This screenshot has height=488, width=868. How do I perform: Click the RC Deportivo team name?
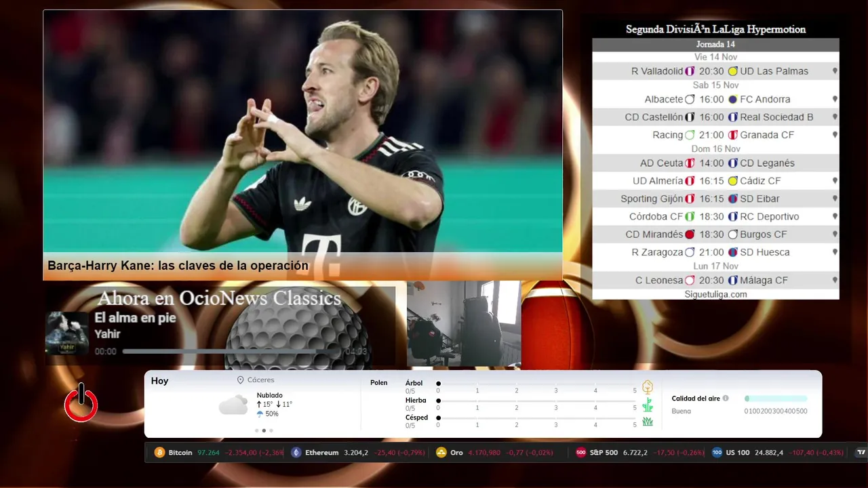(x=769, y=217)
